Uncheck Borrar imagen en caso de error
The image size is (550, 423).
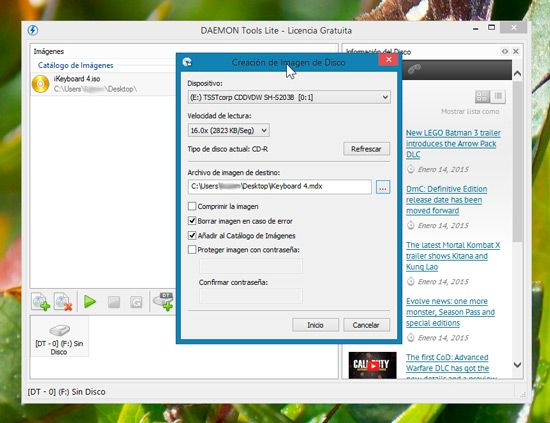pos(192,221)
